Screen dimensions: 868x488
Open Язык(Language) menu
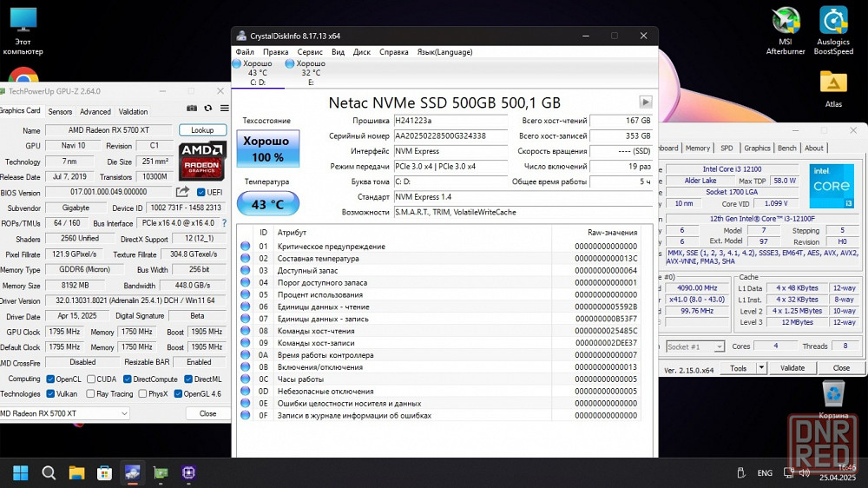pos(444,52)
